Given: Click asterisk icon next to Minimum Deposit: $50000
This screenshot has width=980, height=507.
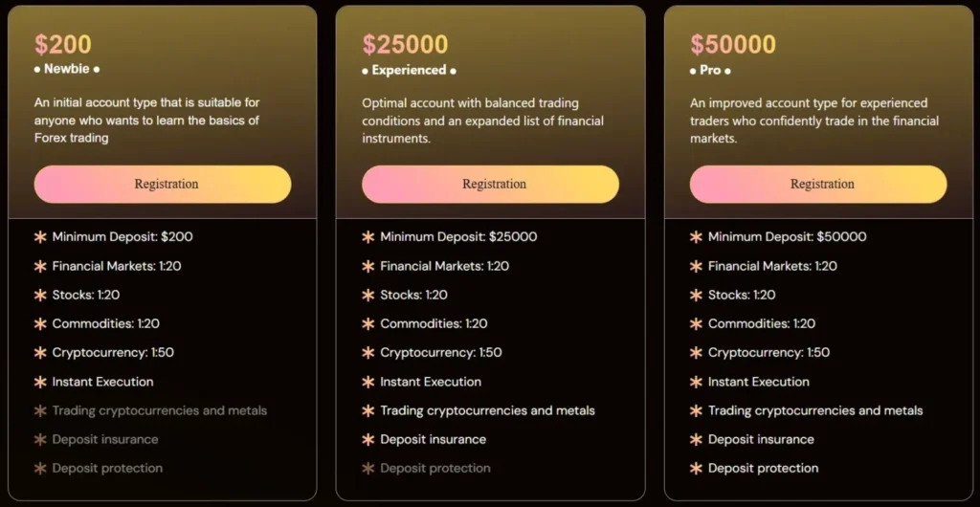Looking at the screenshot, I should 696,237.
